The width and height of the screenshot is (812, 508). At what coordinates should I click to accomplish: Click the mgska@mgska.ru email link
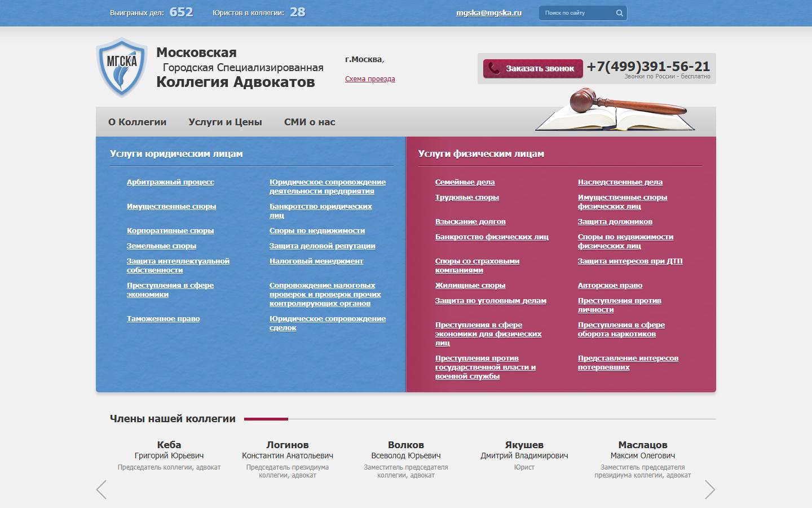[x=489, y=12]
